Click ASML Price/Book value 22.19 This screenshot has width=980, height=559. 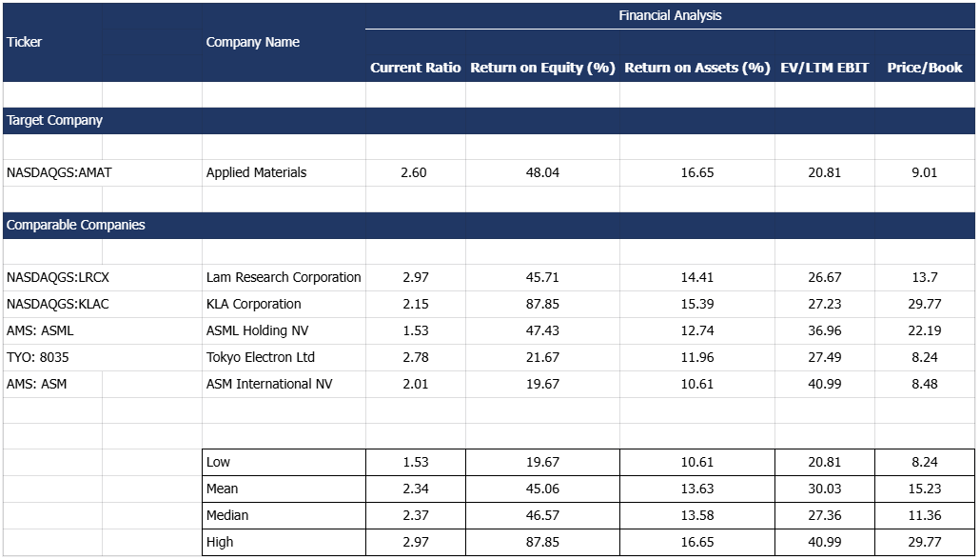pyautogui.click(x=925, y=330)
